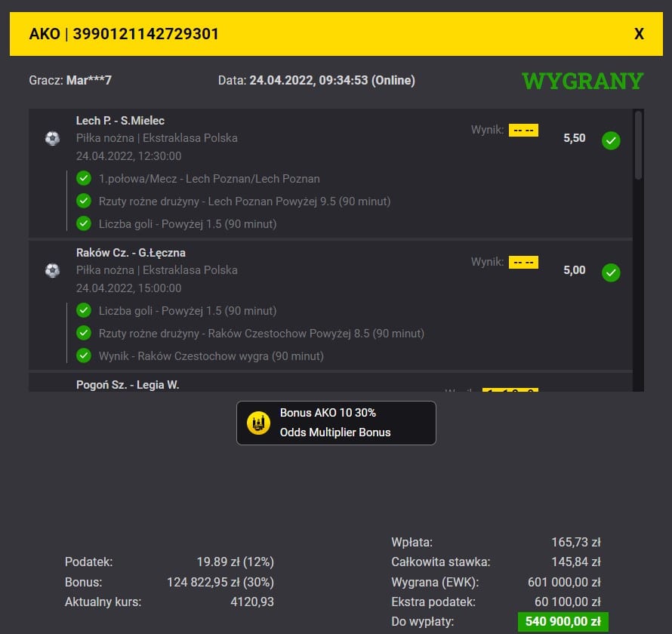Click the soccer ball icon for Lech P. match
Image resolution: width=672 pixels, height=634 pixels.
click(x=52, y=139)
